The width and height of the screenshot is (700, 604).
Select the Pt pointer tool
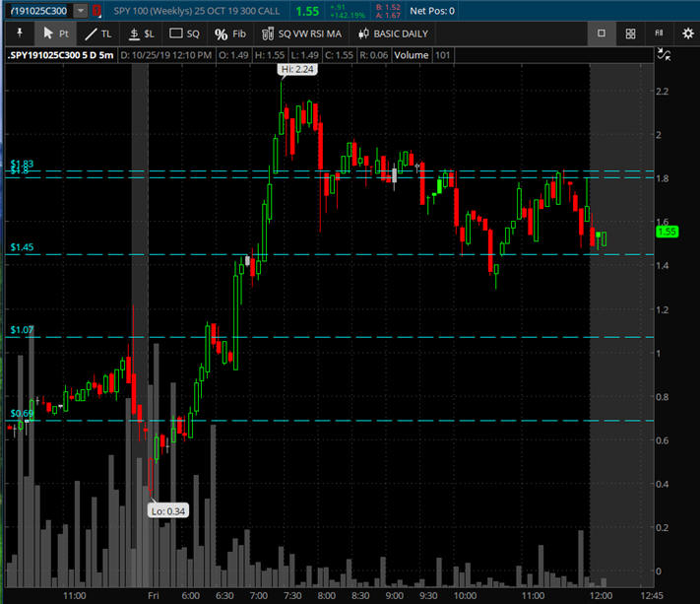56,34
